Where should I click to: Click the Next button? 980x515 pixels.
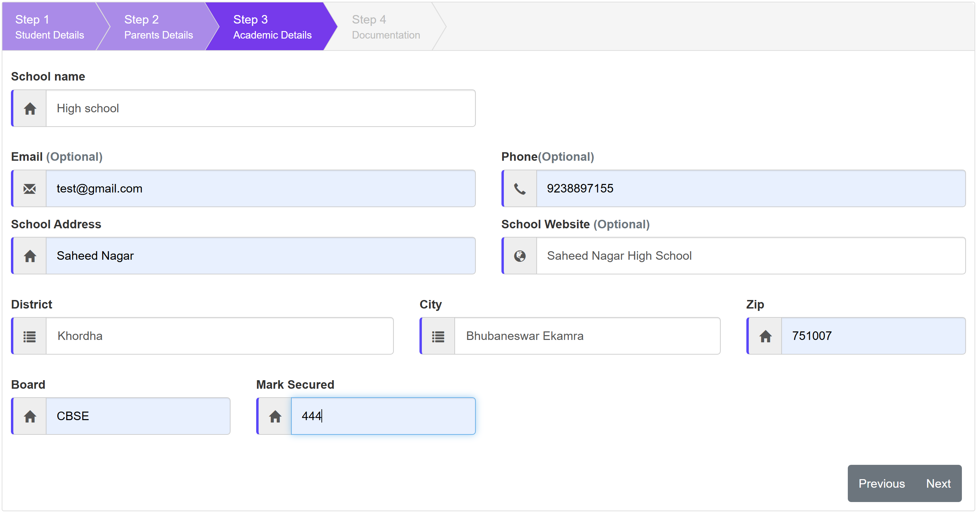click(x=939, y=484)
